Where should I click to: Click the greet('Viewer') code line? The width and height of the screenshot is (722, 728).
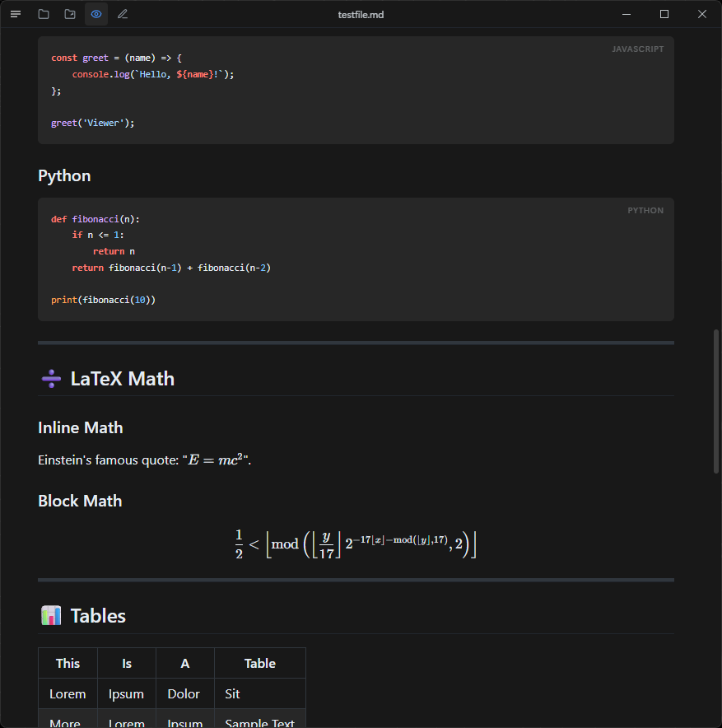(93, 122)
